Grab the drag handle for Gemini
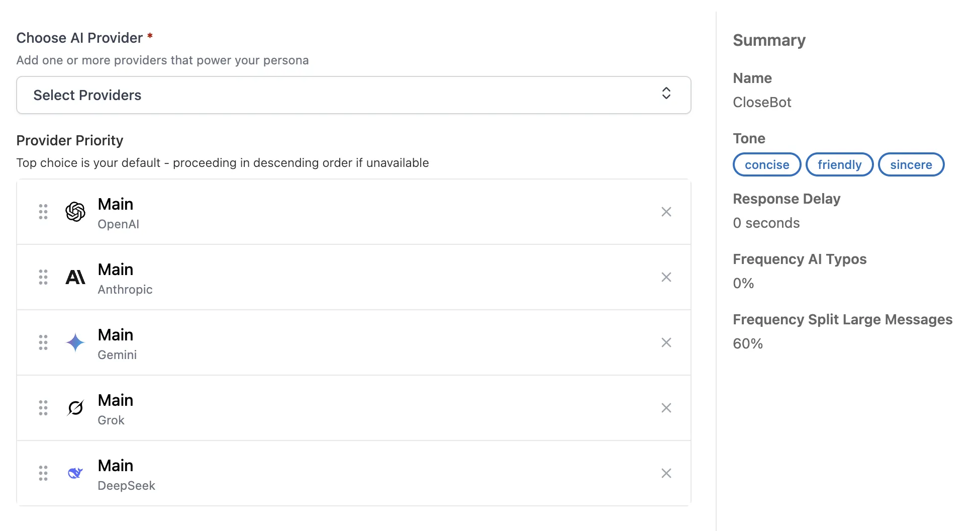 click(x=43, y=342)
